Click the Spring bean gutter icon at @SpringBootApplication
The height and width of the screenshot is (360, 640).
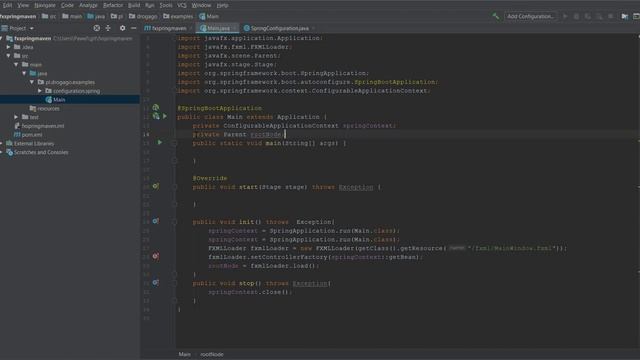(156, 107)
